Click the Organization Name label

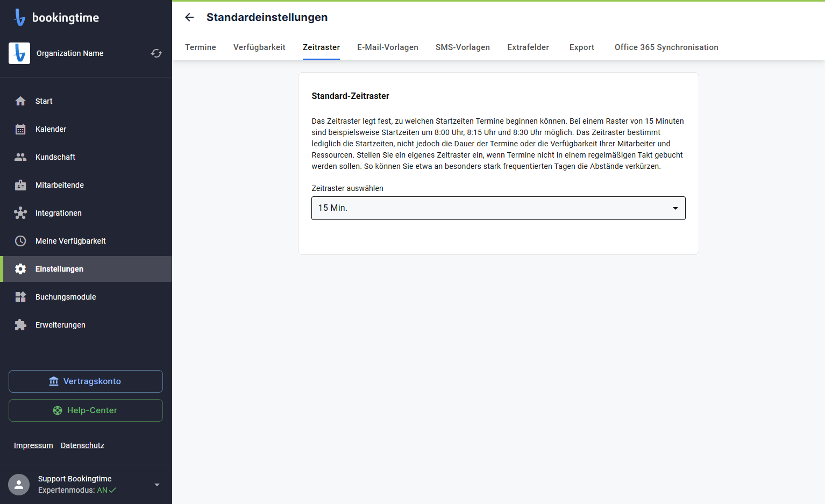point(70,53)
